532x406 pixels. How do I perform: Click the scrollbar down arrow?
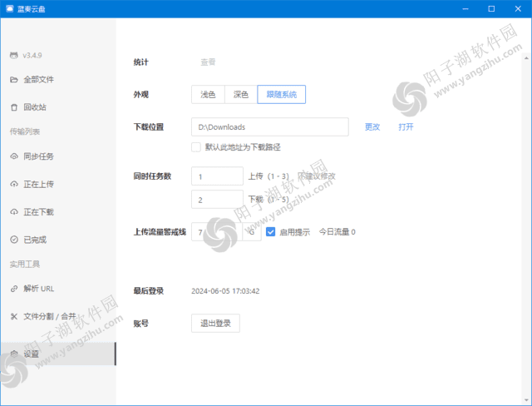click(x=526, y=400)
